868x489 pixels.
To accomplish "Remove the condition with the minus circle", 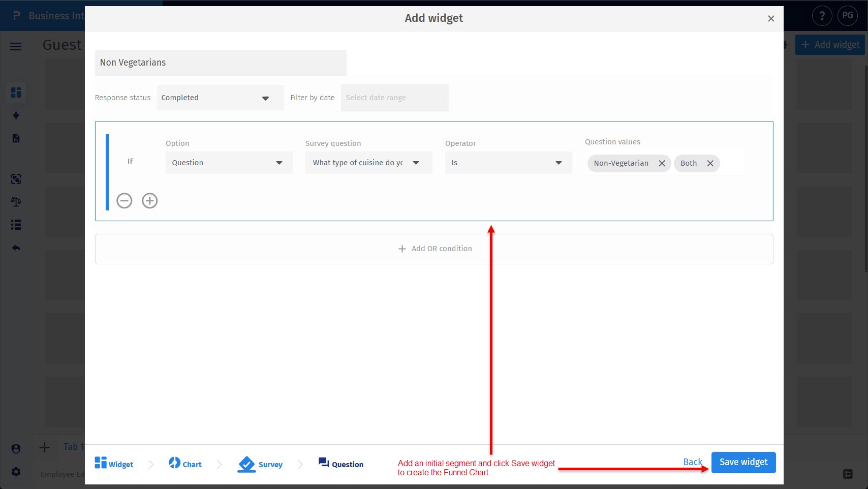I will point(125,201).
